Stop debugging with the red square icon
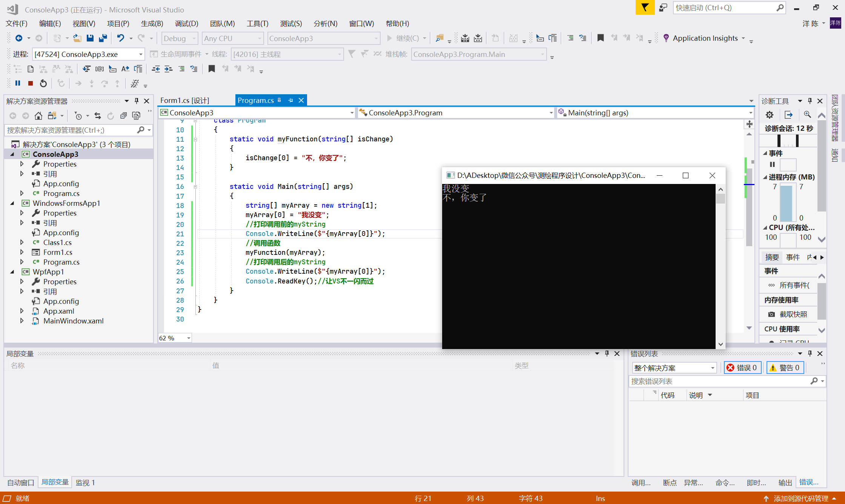 coord(31,83)
